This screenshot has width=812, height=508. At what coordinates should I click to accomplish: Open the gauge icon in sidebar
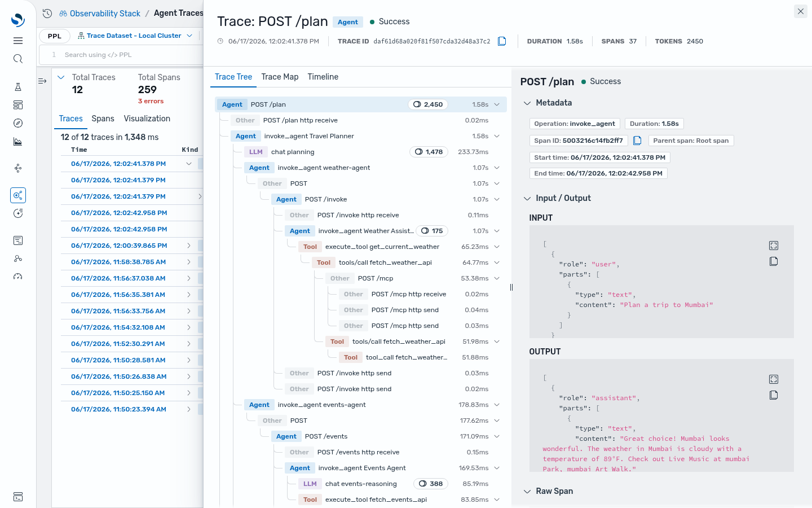(x=18, y=277)
